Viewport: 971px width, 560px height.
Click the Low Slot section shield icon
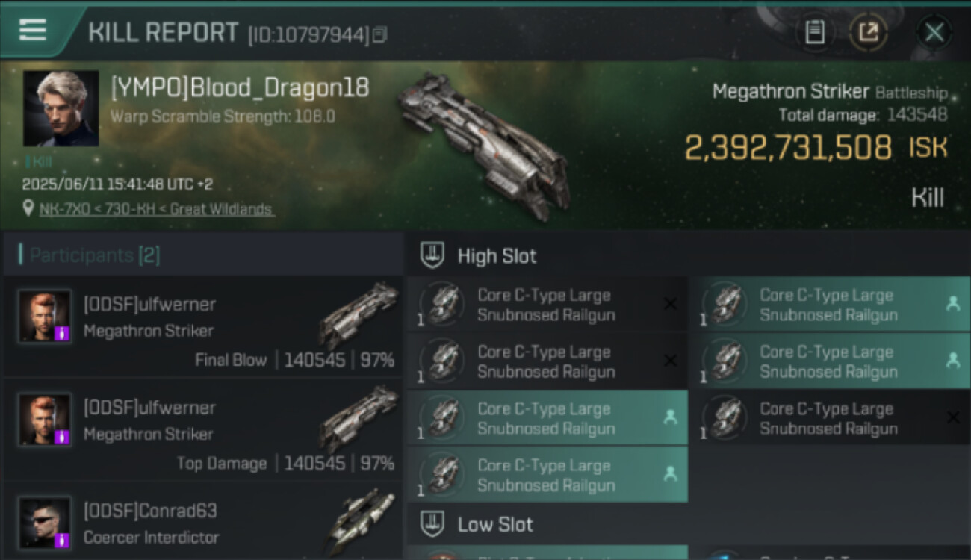(x=433, y=523)
